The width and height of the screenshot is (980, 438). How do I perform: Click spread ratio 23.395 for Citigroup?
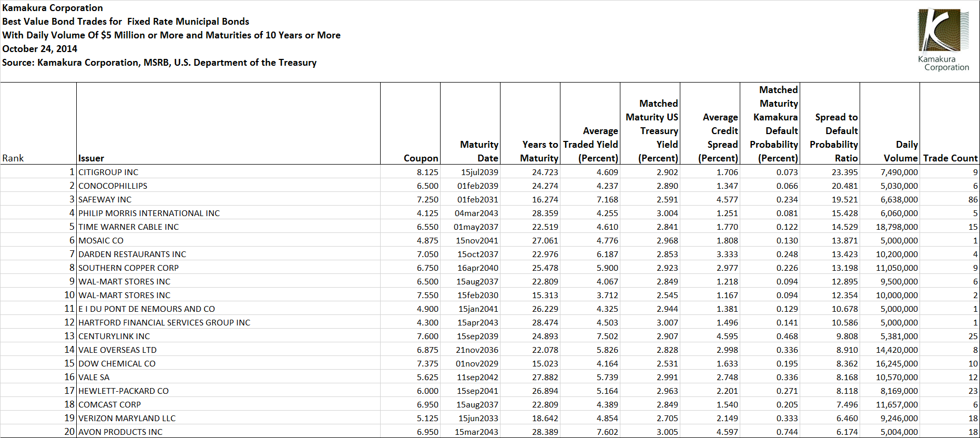(x=845, y=172)
